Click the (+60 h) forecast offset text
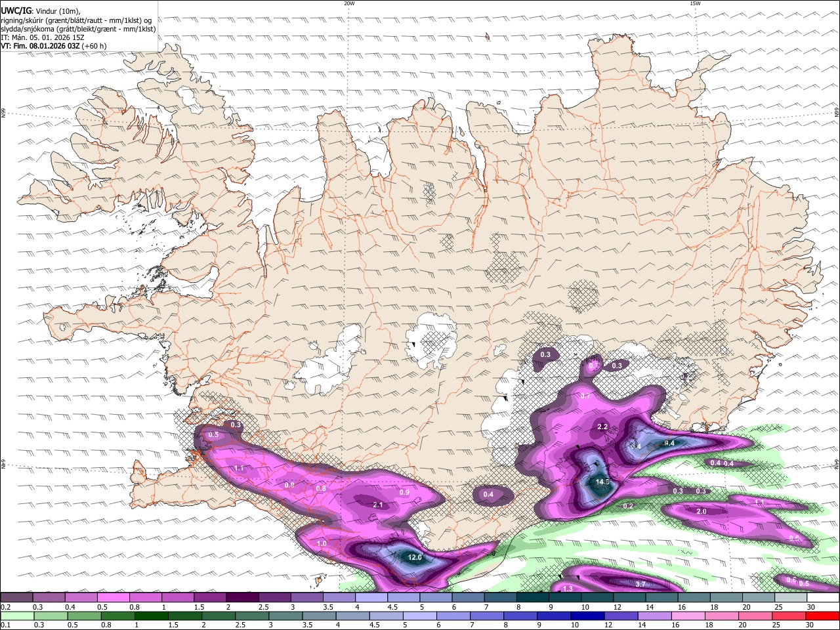The width and height of the screenshot is (840, 630). pyautogui.click(x=94, y=46)
